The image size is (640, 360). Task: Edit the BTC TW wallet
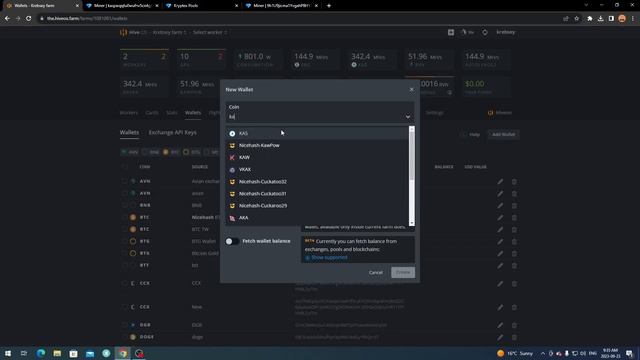500,229
